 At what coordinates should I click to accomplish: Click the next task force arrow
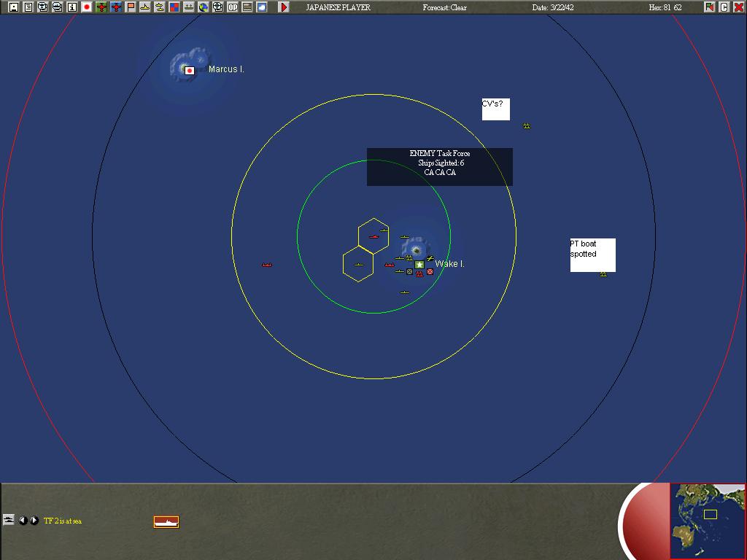(x=34, y=521)
